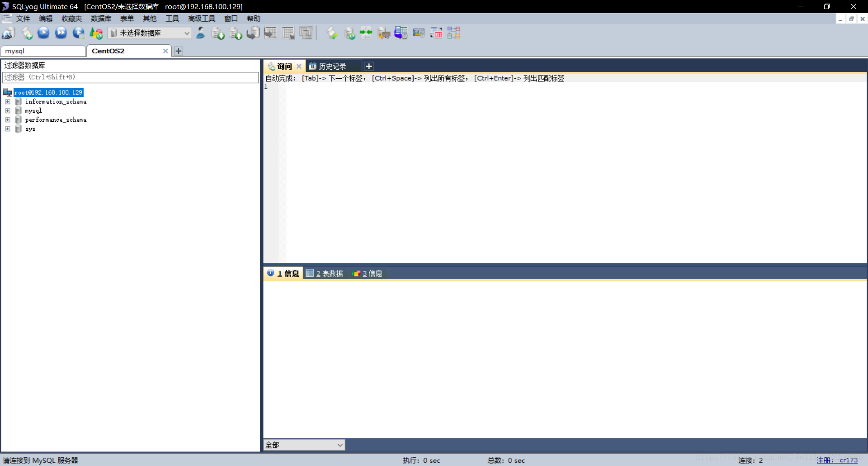Viewport: 868px width, 466px height.
Task: Select the root@192.168.100.129 server node
Action: click(x=48, y=92)
